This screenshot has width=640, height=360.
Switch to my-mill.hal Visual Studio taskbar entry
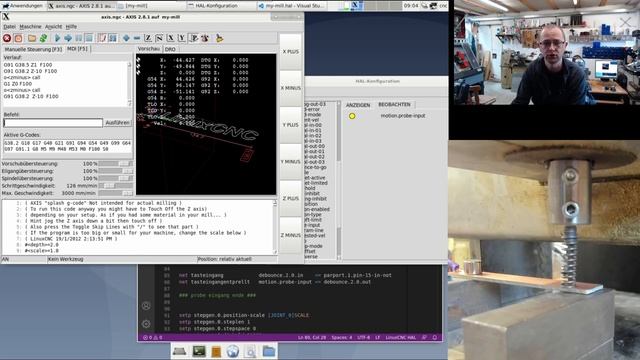pyautogui.click(x=291, y=6)
